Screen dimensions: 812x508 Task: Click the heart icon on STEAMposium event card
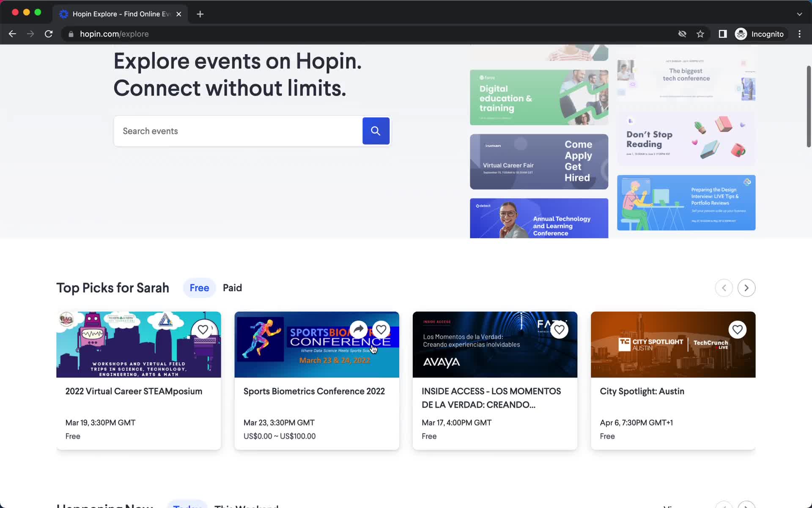tap(203, 329)
